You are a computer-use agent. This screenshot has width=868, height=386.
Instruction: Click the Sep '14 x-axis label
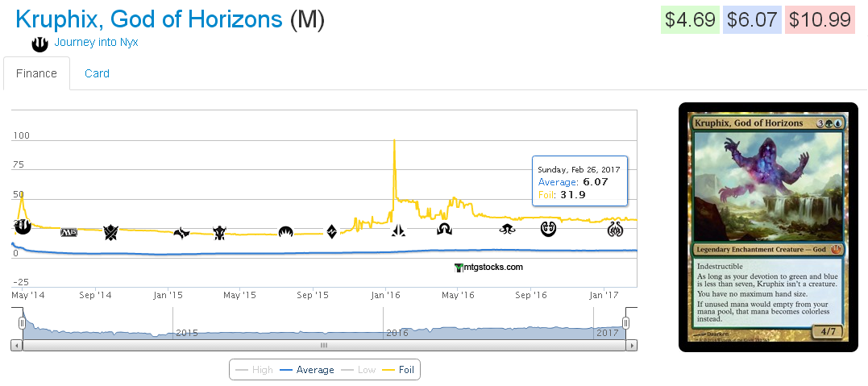click(x=95, y=295)
